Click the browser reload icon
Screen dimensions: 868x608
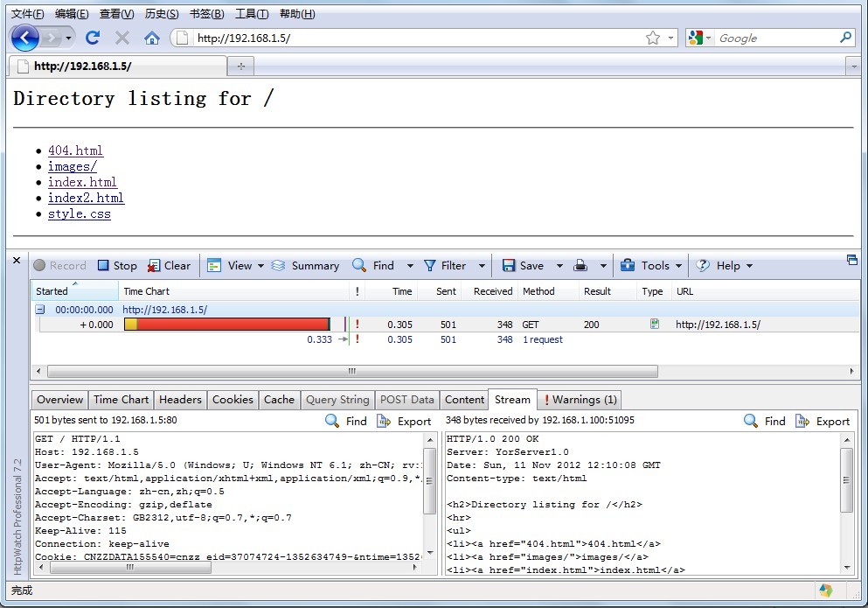(93, 38)
